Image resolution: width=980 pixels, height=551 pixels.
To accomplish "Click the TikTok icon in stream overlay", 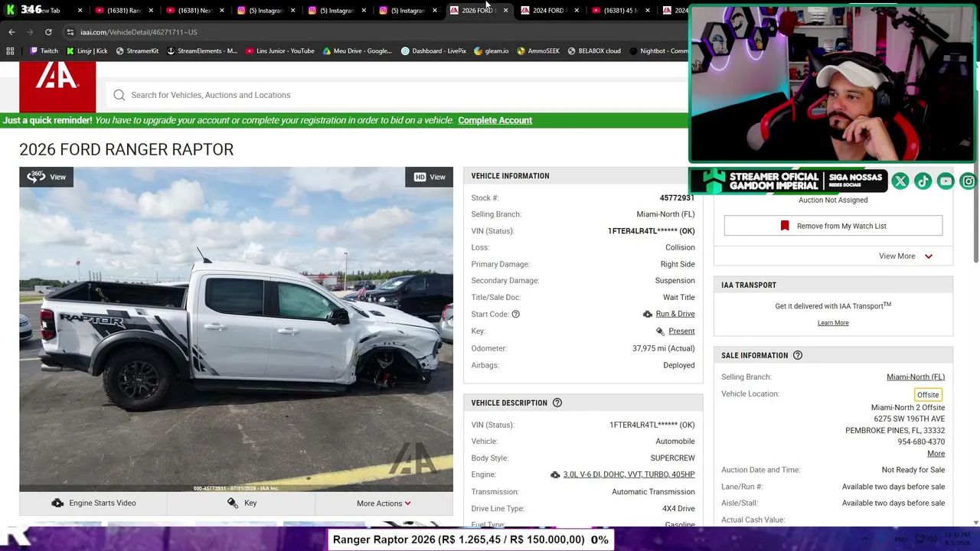I will click(923, 181).
